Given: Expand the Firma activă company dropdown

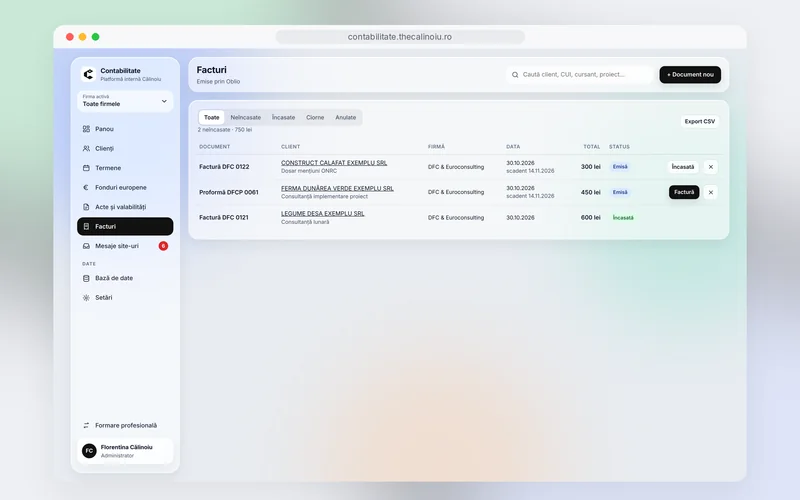Looking at the screenshot, I should tap(125, 101).
